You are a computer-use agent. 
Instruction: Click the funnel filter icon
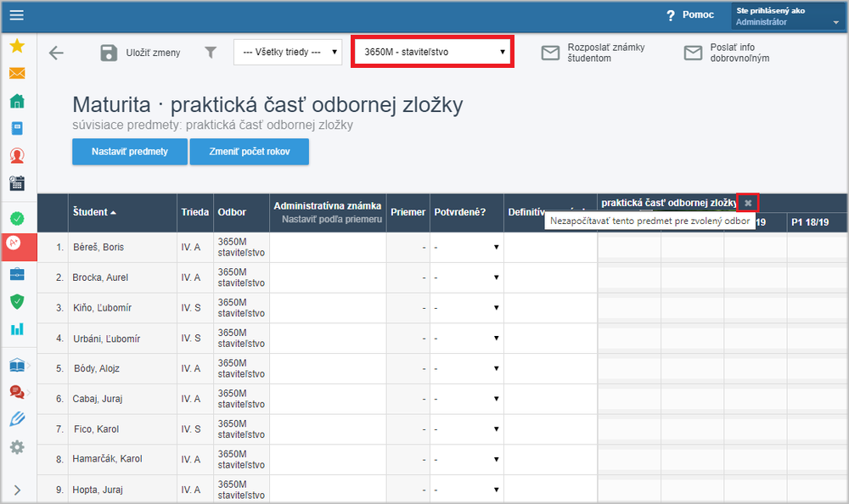(x=211, y=52)
